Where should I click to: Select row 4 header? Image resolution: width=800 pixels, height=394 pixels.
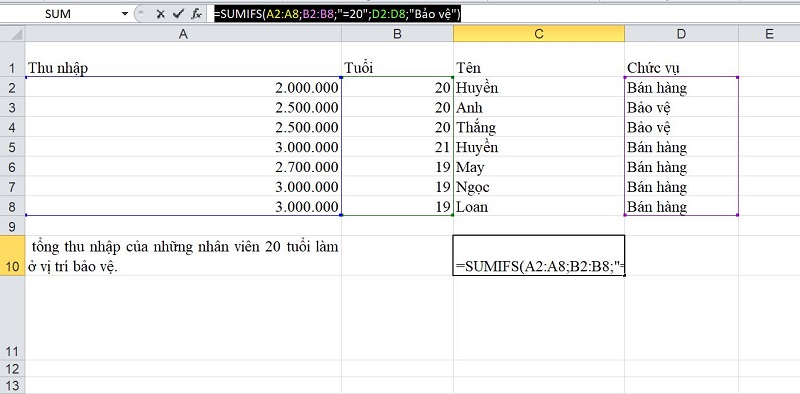click(12, 127)
